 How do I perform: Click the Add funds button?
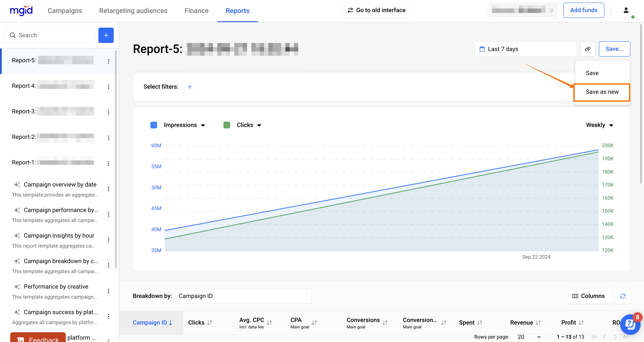click(x=583, y=10)
